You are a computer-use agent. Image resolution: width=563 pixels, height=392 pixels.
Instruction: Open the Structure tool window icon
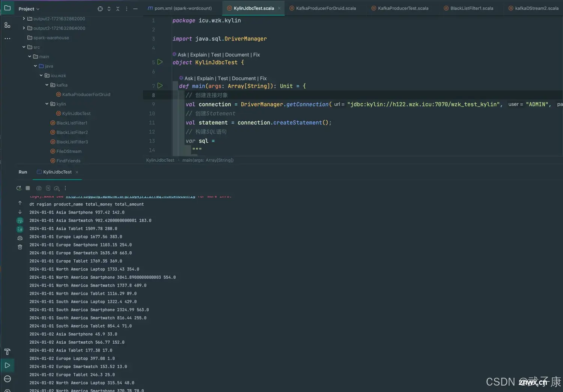coord(7,25)
